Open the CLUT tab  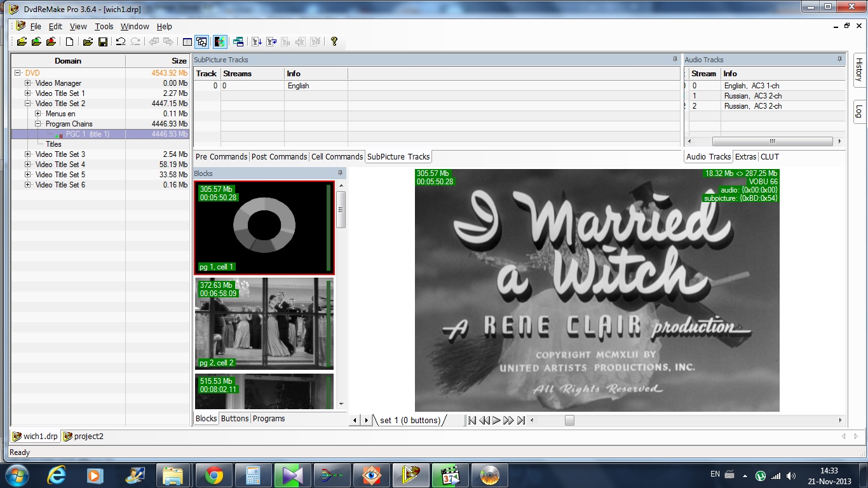770,156
